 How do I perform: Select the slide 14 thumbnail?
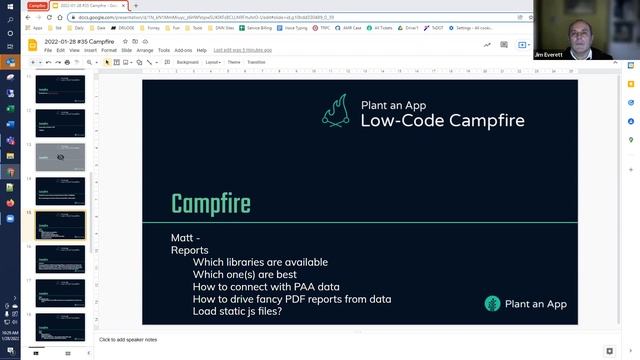coord(60,191)
